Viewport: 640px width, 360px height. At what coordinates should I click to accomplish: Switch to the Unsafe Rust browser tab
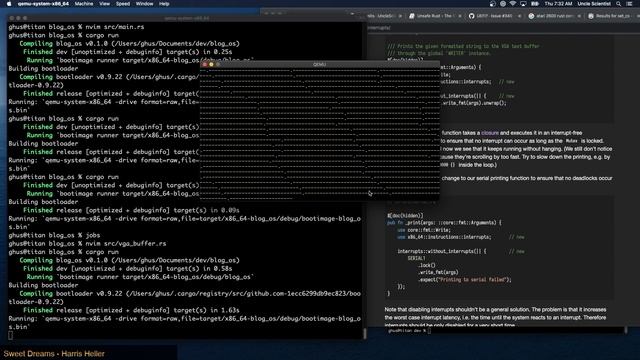(435, 16)
